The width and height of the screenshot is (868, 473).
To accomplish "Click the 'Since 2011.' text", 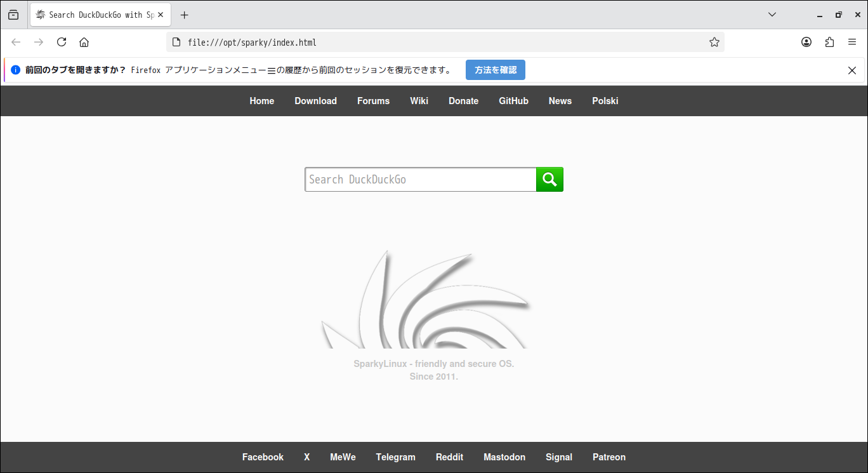I will (x=434, y=376).
